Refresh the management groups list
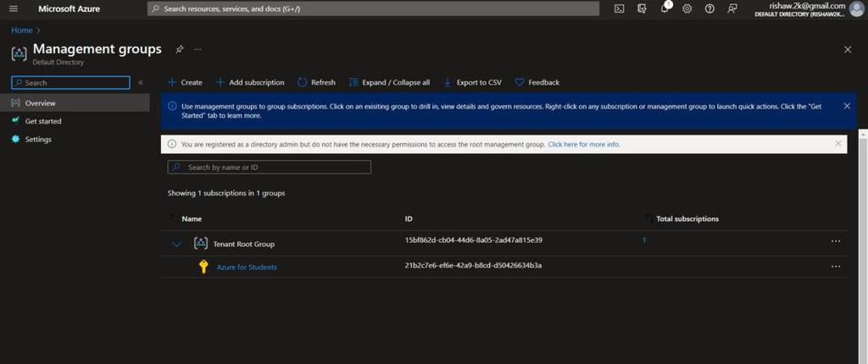Viewport: 868px width, 364px height. pyautogui.click(x=316, y=82)
